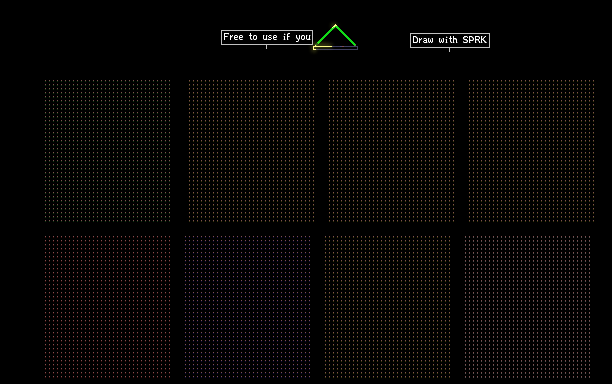The height and width of the screenshot is (384, 612).
Task: Click the orange dotted grid in bottom row
Action: [387, 306]
